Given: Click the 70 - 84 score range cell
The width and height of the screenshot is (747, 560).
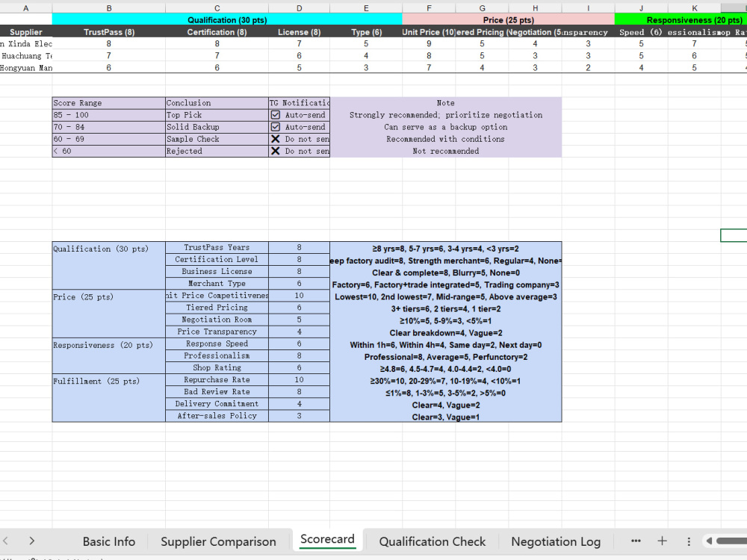Looking at the screenshot, I should 109,127.
